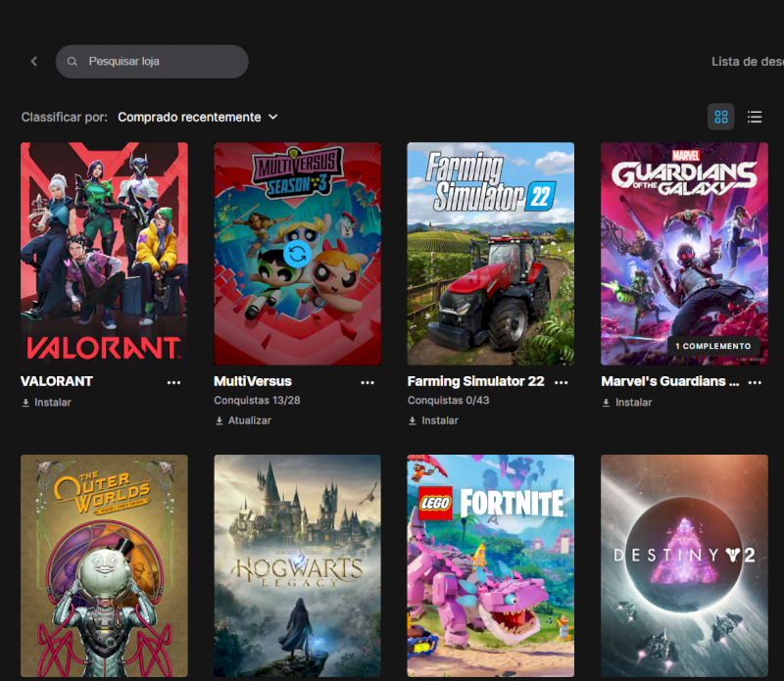Click the MultiVersus title text
784x681 pixels.
253,381
